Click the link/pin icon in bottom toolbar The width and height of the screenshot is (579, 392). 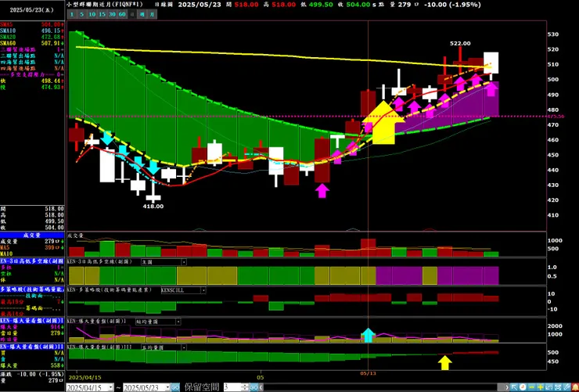566,387
